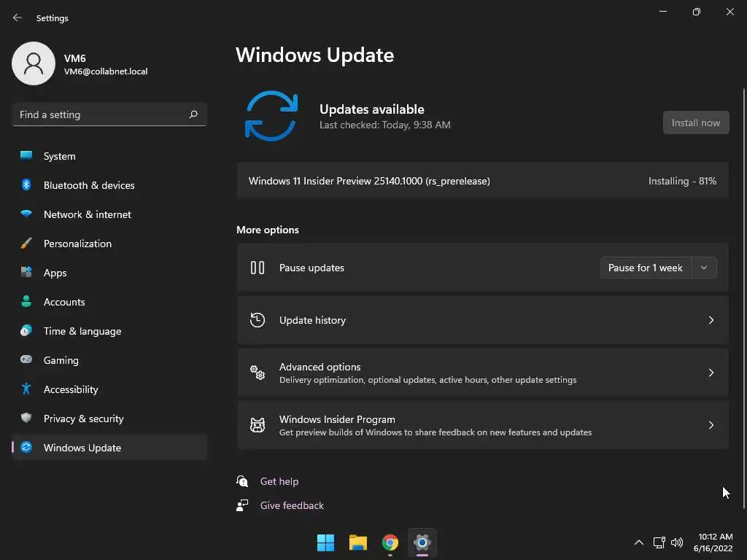Click the Advanced options gears icon

point(258,373)
